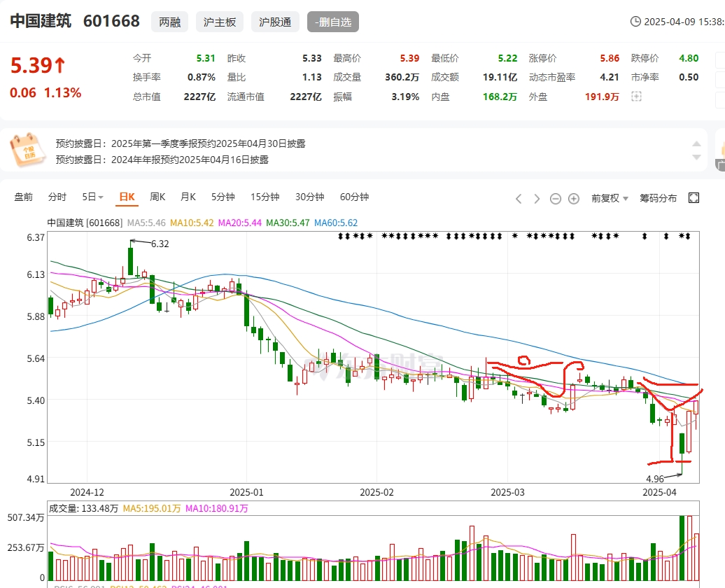Switch to 30分钟 chart tab
The height and width of the screenshot is (588, 725).
coord(310,197)
